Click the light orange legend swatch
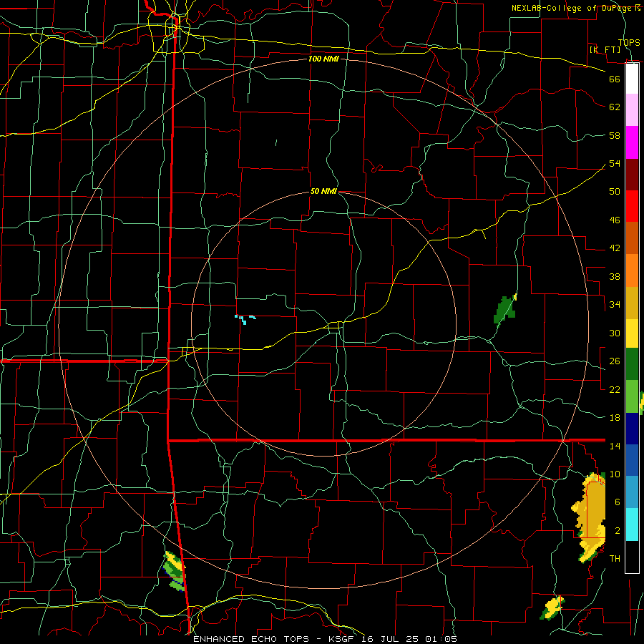 [x=632, y=270]
